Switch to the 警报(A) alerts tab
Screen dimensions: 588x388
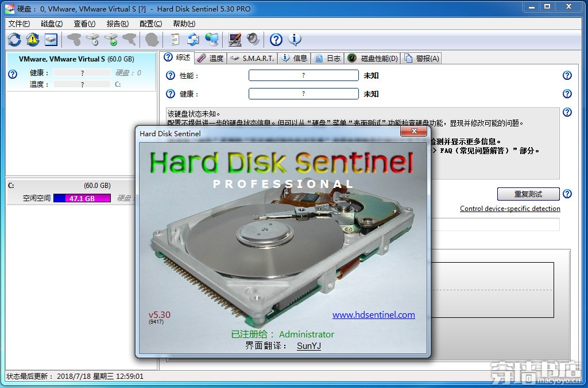click(421, 58)
